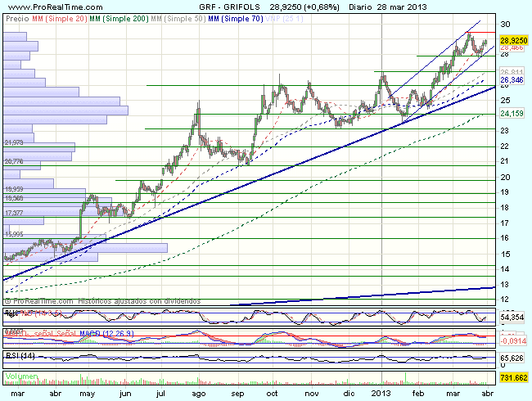
Task: Click the yellow 28,9250 price tag
Action: [514, 41]
